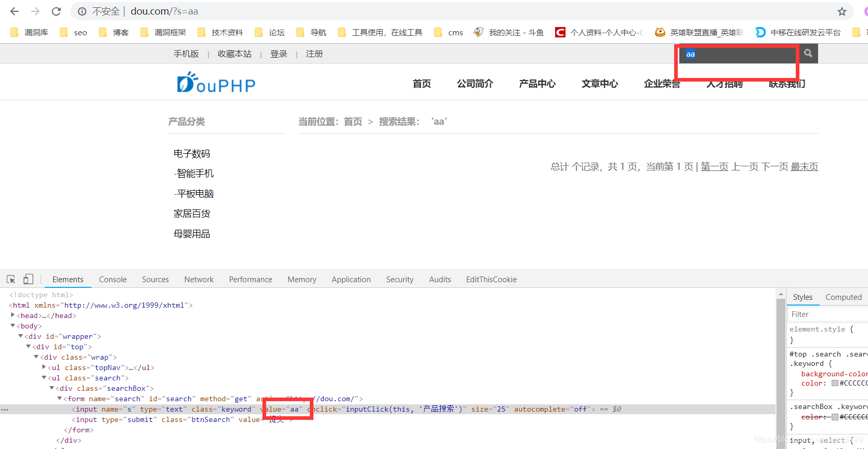This screenshot has width=868, height=449.
Task: Switch to the Memory tab
Action: (x=302, y=280)
